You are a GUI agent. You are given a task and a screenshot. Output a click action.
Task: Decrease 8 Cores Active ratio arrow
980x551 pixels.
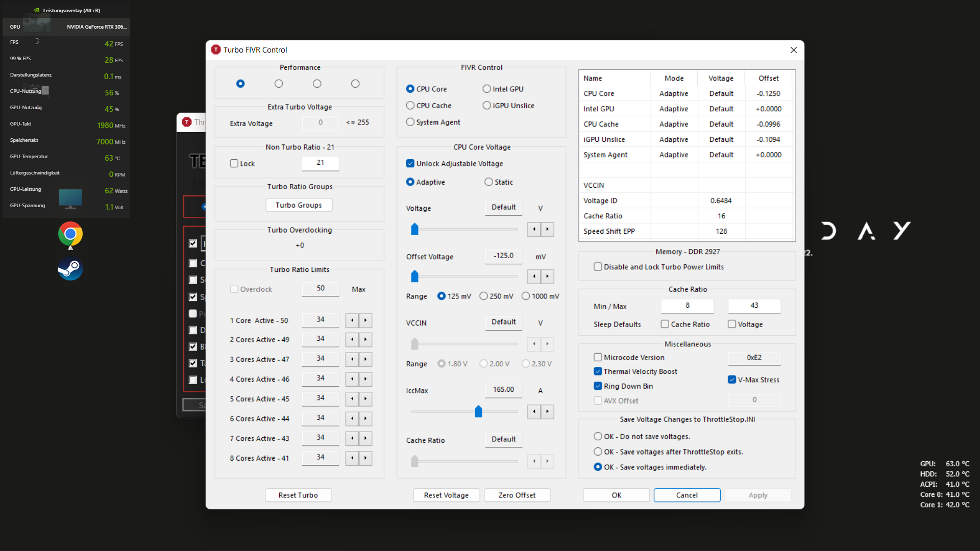(352, 458)
